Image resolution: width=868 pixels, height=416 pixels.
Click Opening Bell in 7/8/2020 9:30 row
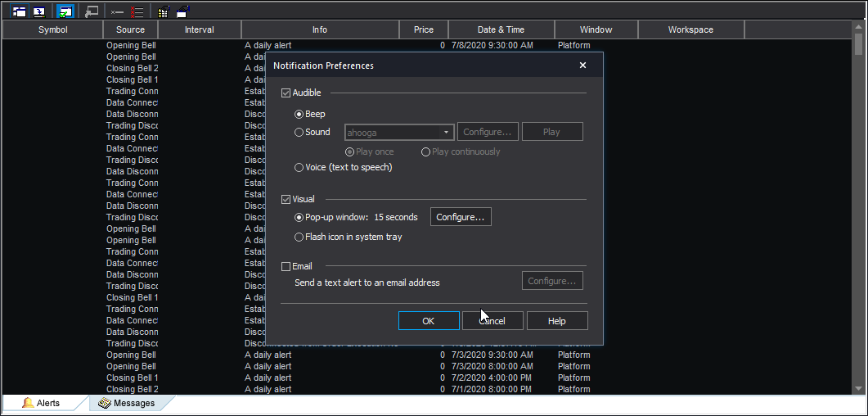click(131, 45)
